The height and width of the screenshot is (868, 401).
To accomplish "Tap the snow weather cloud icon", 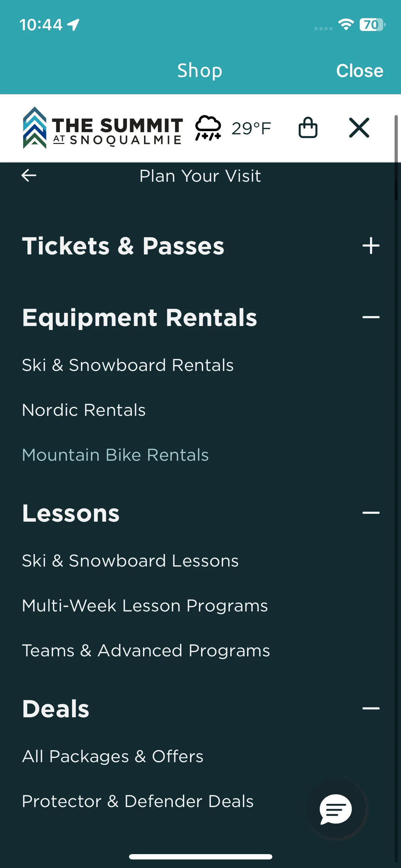I will (x=208, y=128).
